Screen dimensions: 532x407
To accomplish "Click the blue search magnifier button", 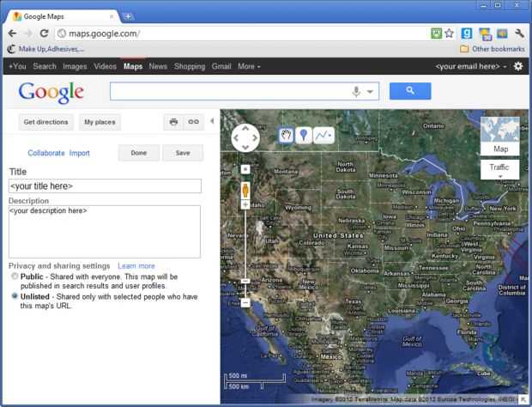I will 410,91.
